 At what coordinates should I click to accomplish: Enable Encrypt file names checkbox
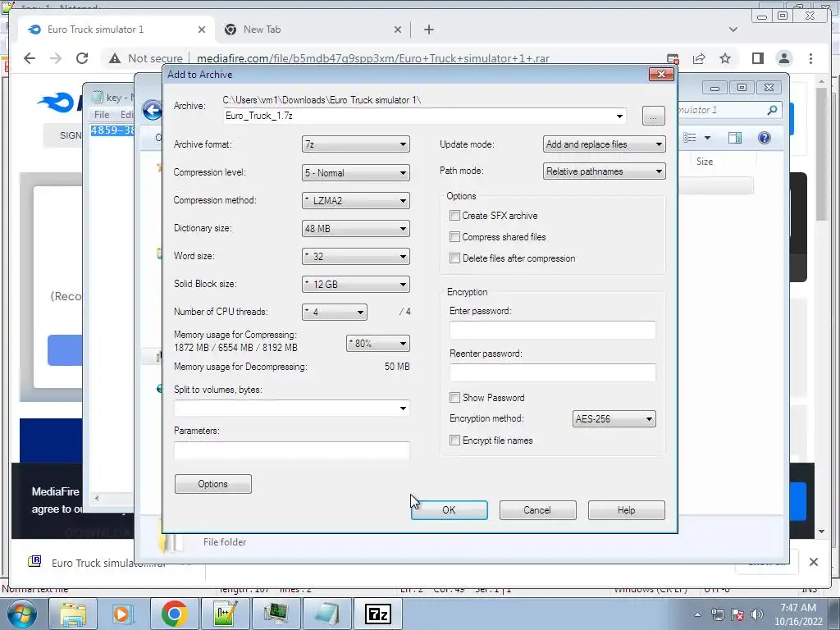pos(454,441)
